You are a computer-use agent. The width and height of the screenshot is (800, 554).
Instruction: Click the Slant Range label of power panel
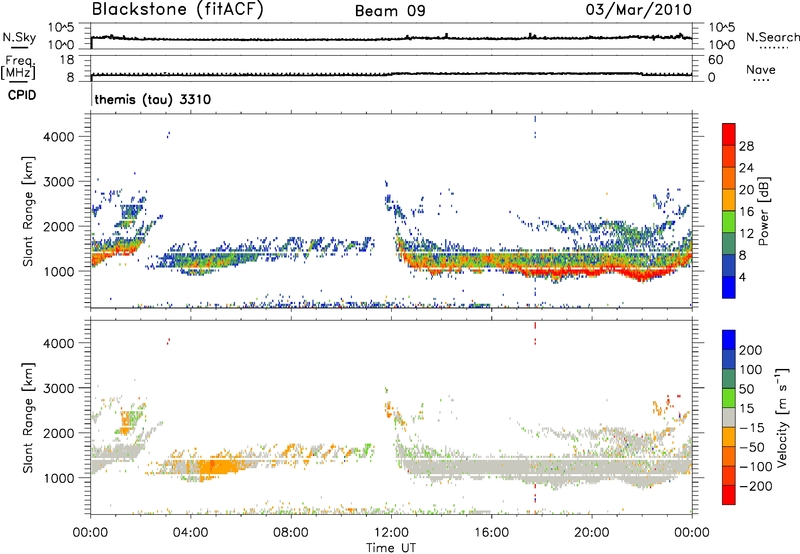pyautogui.click(x=28, y=211)
